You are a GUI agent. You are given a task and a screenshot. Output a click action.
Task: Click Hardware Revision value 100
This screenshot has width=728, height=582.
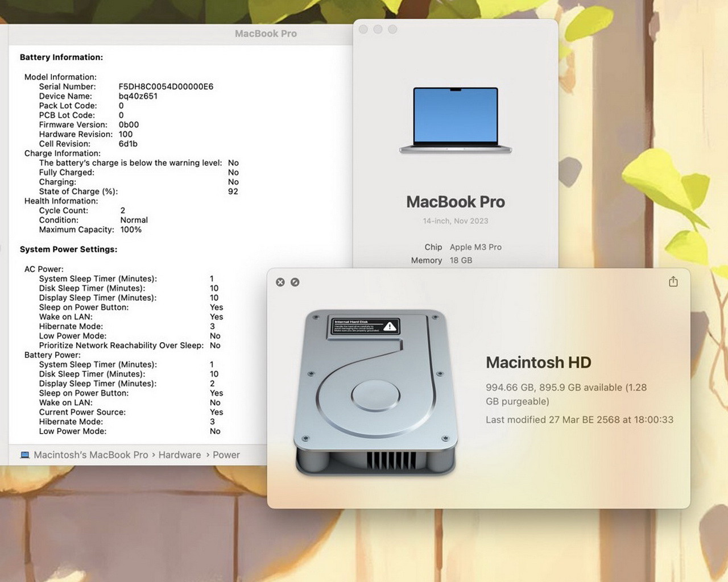click(126, 134)
